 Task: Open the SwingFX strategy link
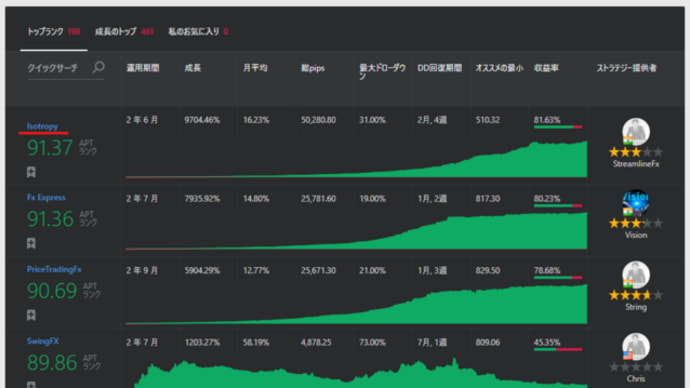pos(43,341)
